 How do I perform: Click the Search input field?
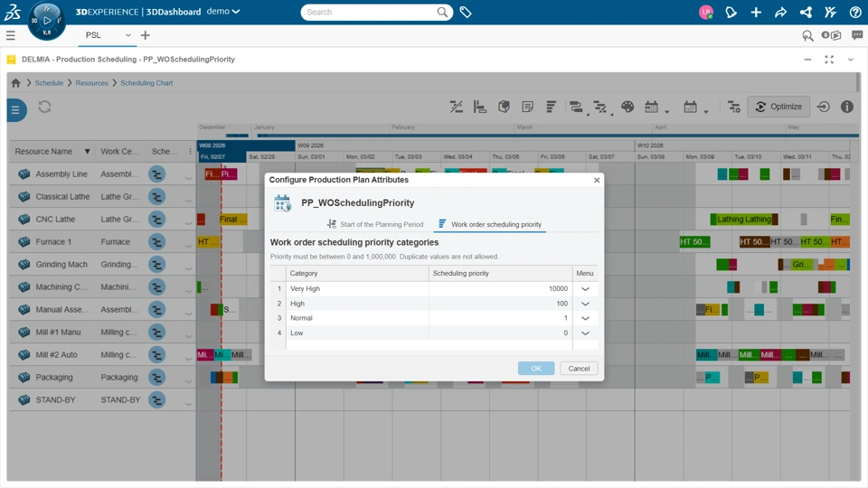tap(371, 12)
